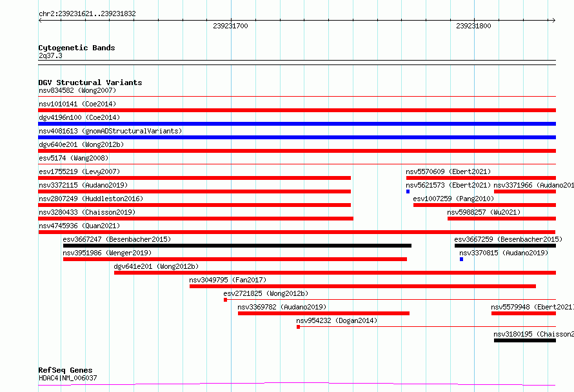The image size is (574, 392).
Task: Open variant nsv1010141 (Coe2014)
Action: point(77,104)
